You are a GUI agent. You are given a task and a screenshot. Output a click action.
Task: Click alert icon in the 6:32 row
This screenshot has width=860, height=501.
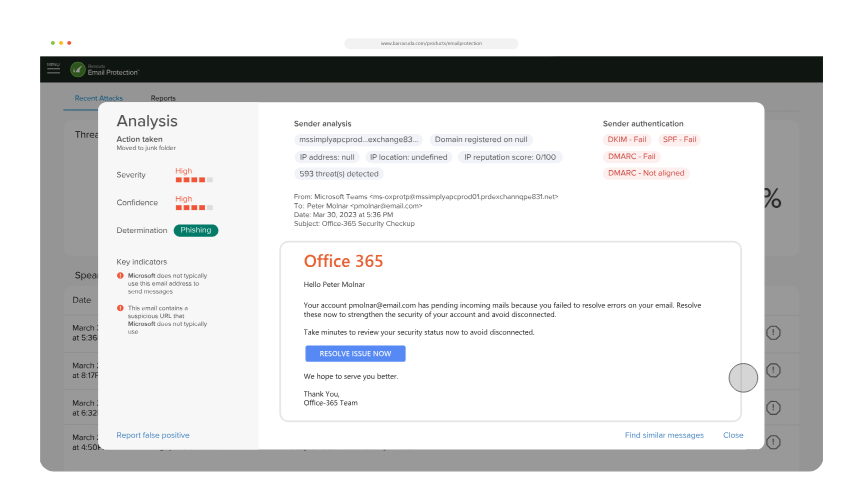pyautogui.click(x=773, y=408)
